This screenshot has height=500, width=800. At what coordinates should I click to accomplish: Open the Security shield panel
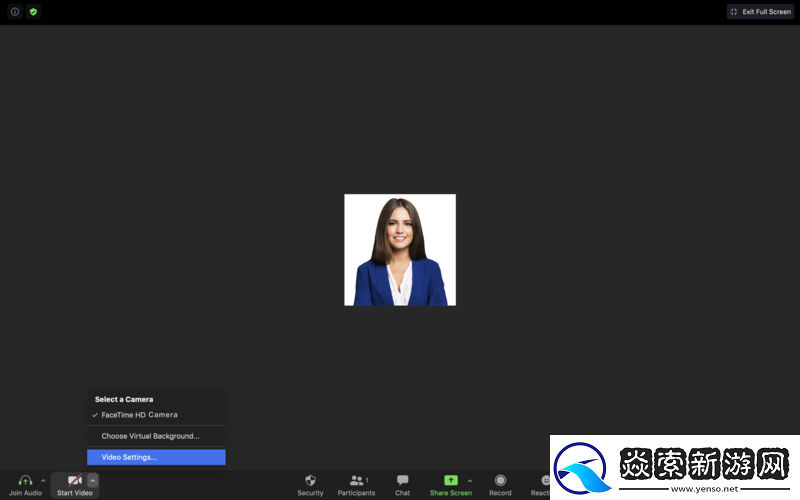click(310, 481)
